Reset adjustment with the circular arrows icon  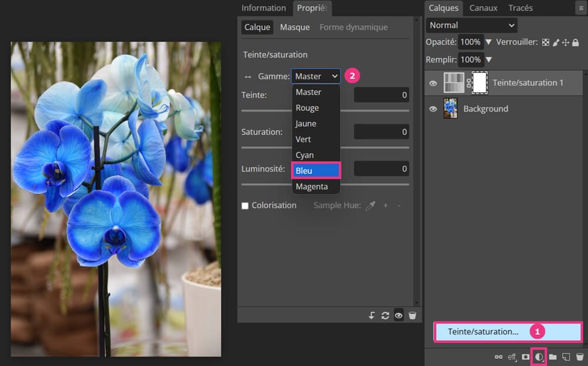pyautogui.click(x=385, y=315)
